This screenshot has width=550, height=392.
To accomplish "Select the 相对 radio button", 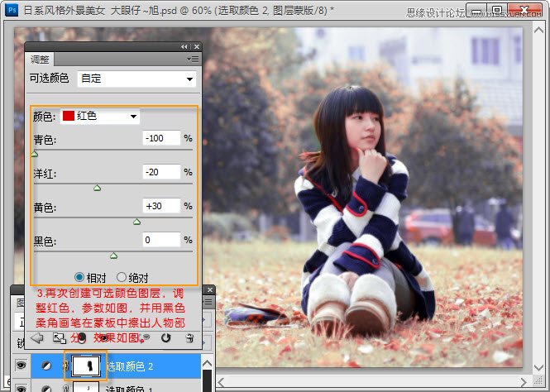I will click(x=79, y=277).
